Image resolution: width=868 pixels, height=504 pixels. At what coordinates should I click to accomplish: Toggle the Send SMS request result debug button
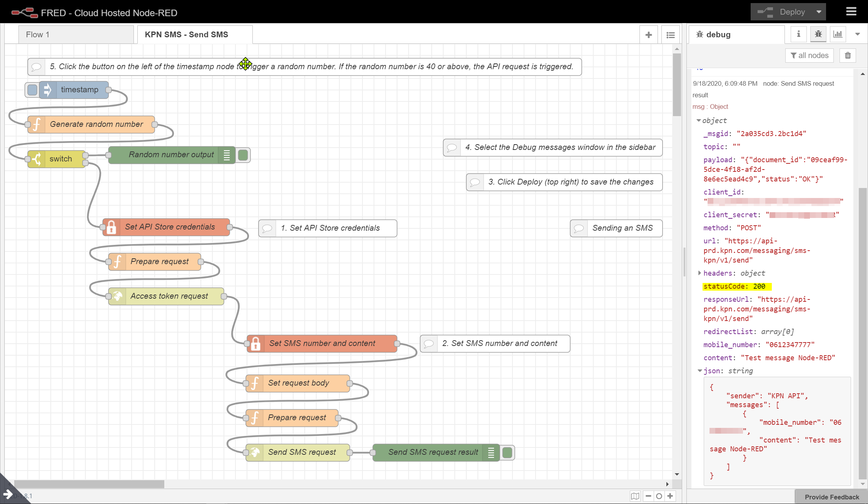(507, 452)
